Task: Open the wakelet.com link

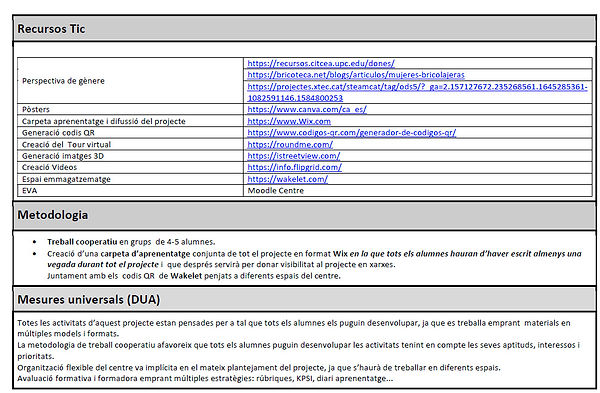Action: [287, 179]
